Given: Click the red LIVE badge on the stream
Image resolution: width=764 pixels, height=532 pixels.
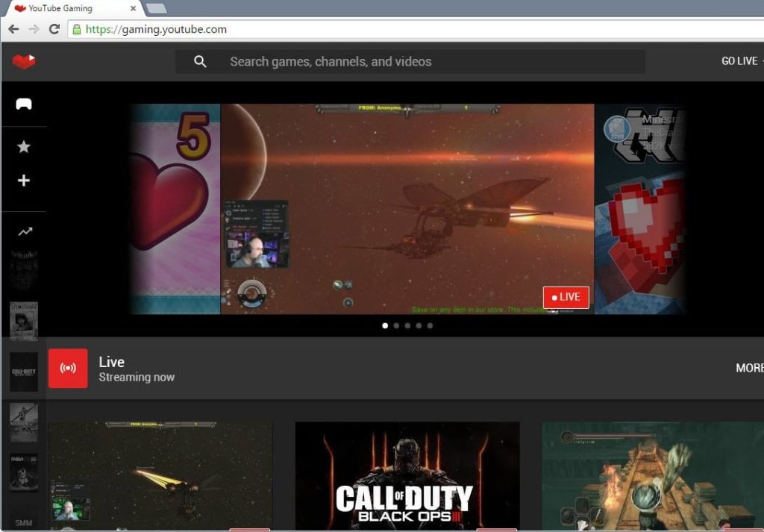Looking at the screenshot, I should pos(565,297).
